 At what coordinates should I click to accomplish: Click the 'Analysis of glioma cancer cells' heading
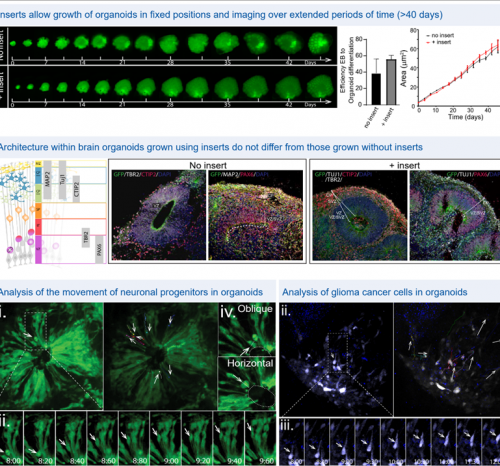375,292
